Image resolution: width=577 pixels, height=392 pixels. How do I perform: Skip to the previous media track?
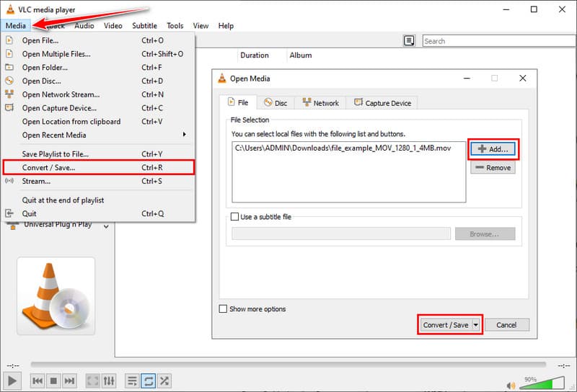[38, 380]
